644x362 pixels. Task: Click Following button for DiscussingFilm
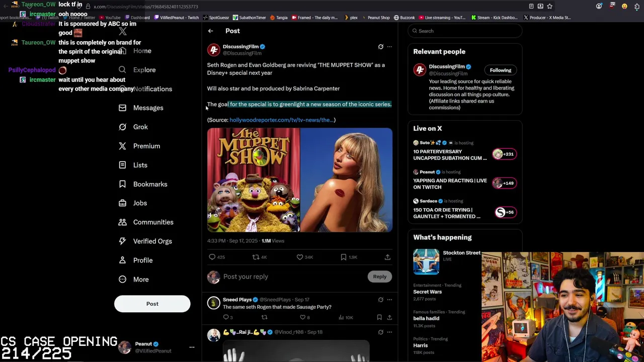pos(500,70)
